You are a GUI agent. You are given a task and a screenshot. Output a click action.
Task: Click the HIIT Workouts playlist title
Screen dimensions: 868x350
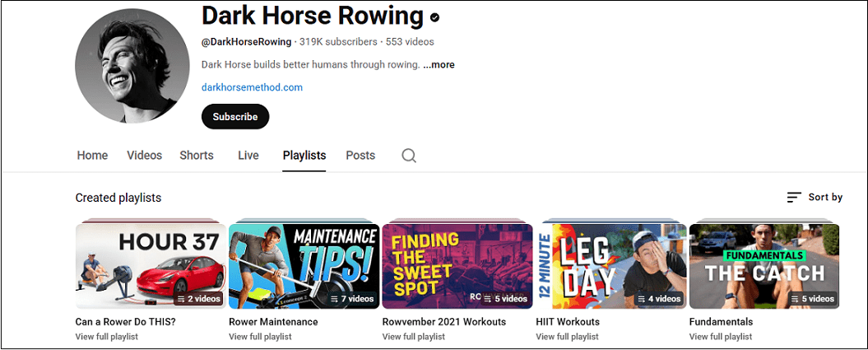click(x=568, y=322)
